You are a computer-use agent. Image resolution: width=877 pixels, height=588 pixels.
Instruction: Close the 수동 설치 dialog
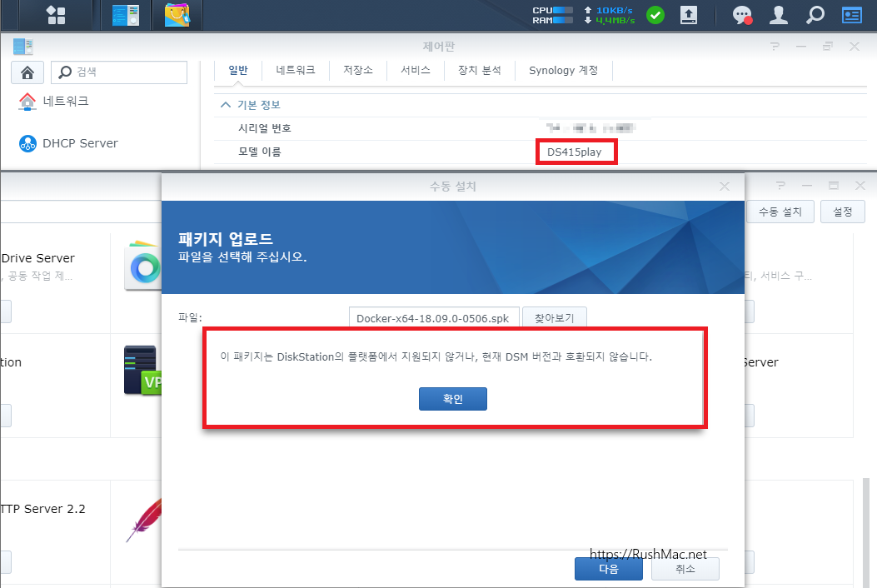click(x=725, y=187)
